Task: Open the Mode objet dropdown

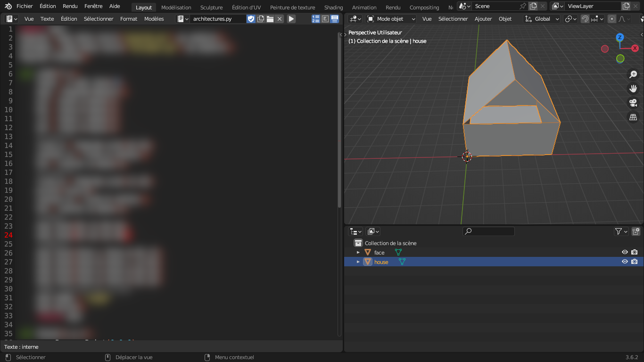Action: [x=391, y=19]
